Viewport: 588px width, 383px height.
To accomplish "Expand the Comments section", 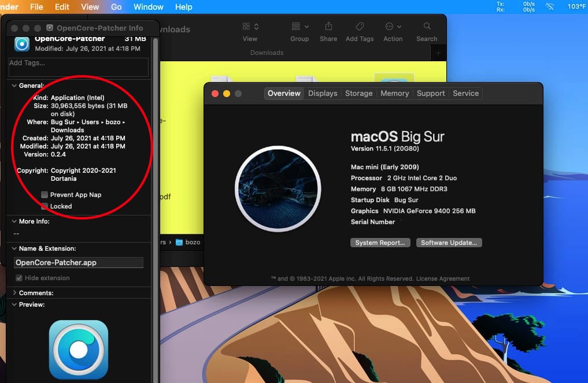I will point(14,292).
